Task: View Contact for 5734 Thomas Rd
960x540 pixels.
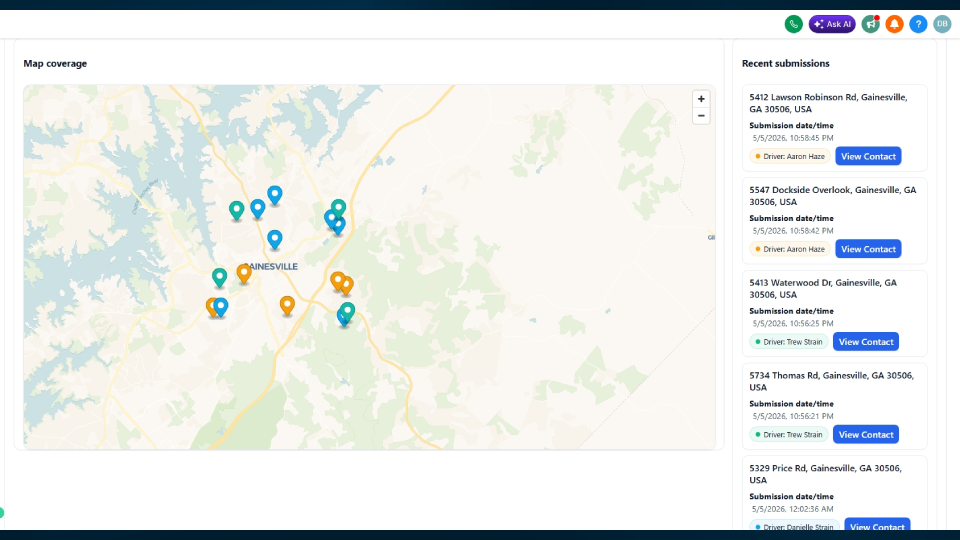Action: (x=866, y=435)
